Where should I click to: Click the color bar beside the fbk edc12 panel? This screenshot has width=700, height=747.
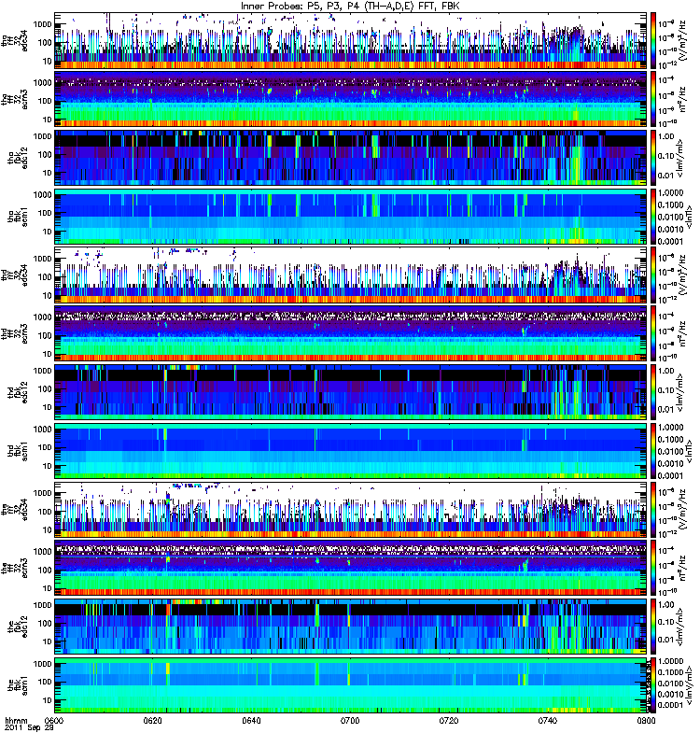pos(652,627)
